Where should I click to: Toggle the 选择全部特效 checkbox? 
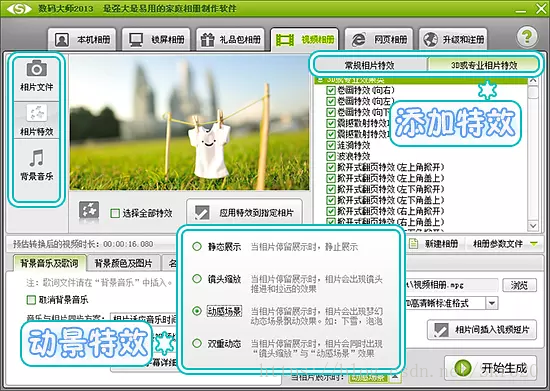[115, 213]
